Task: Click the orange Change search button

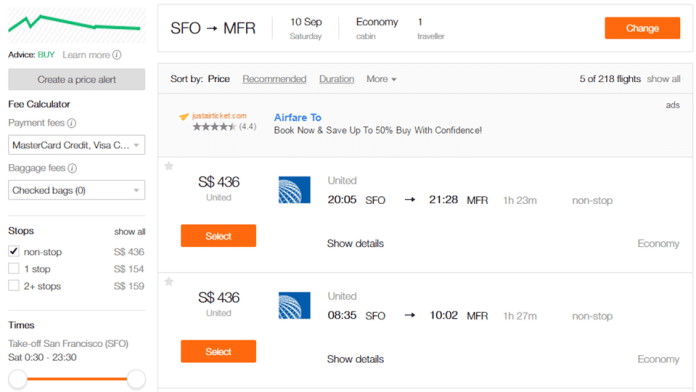Action: [642, 28]
